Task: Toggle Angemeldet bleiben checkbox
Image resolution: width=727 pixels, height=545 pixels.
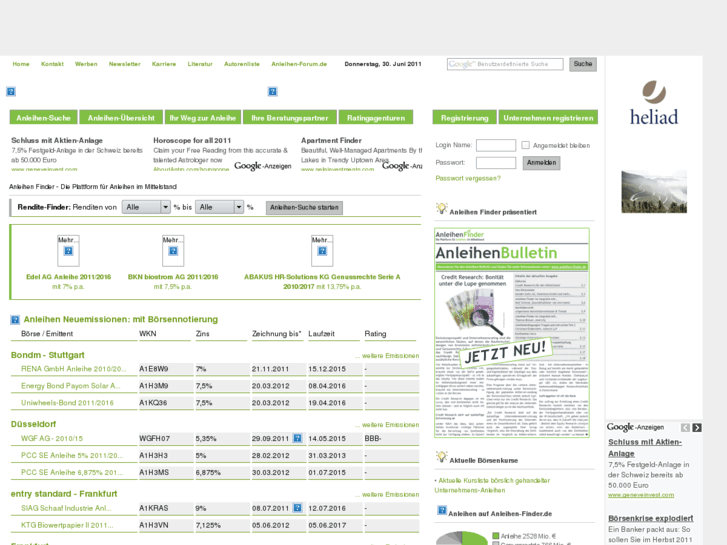Action: [x=525, y=145]
